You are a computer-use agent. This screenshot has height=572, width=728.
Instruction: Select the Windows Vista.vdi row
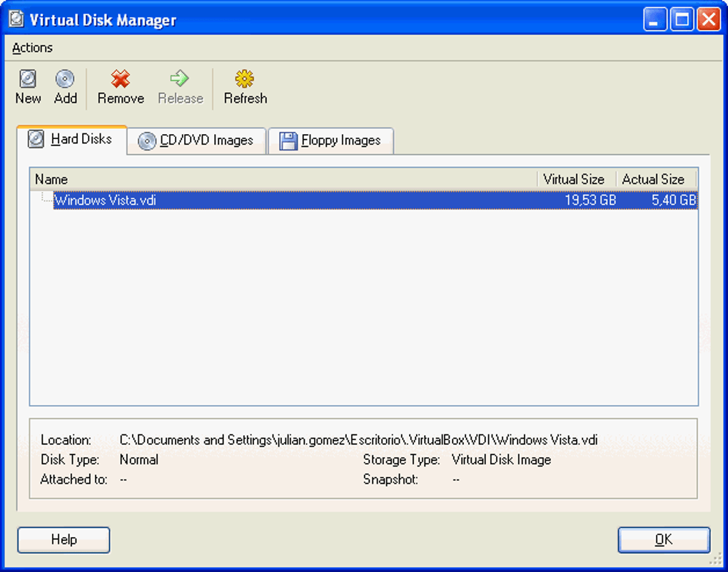tap(375, 200)
